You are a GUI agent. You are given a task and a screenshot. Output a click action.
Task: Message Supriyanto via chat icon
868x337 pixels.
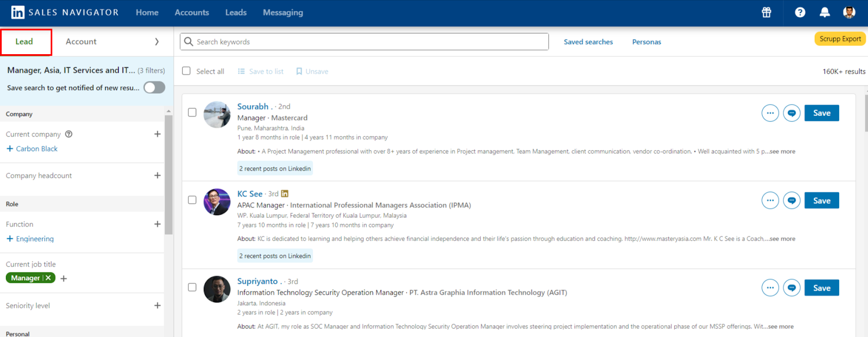coord(792,288)
